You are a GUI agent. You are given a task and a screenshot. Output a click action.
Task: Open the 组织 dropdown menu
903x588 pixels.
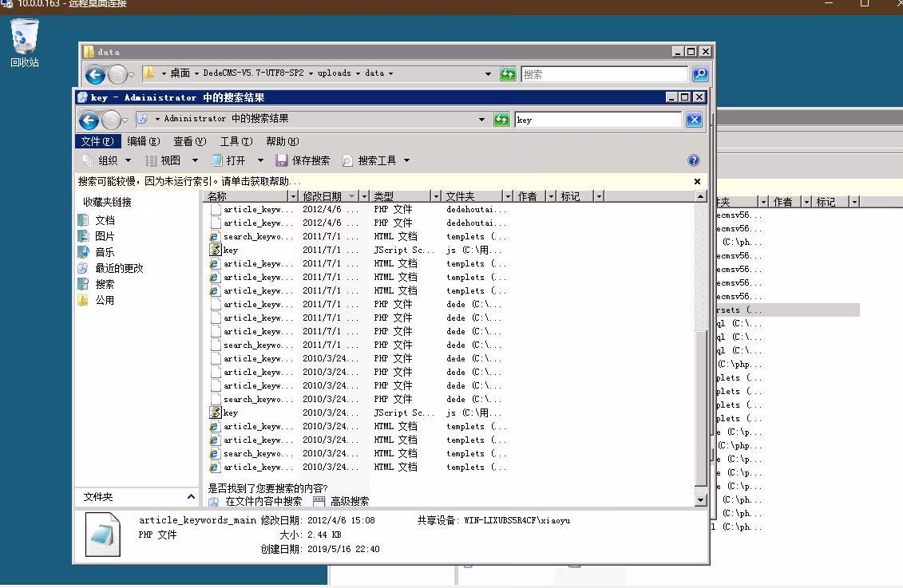coord(105,160)
